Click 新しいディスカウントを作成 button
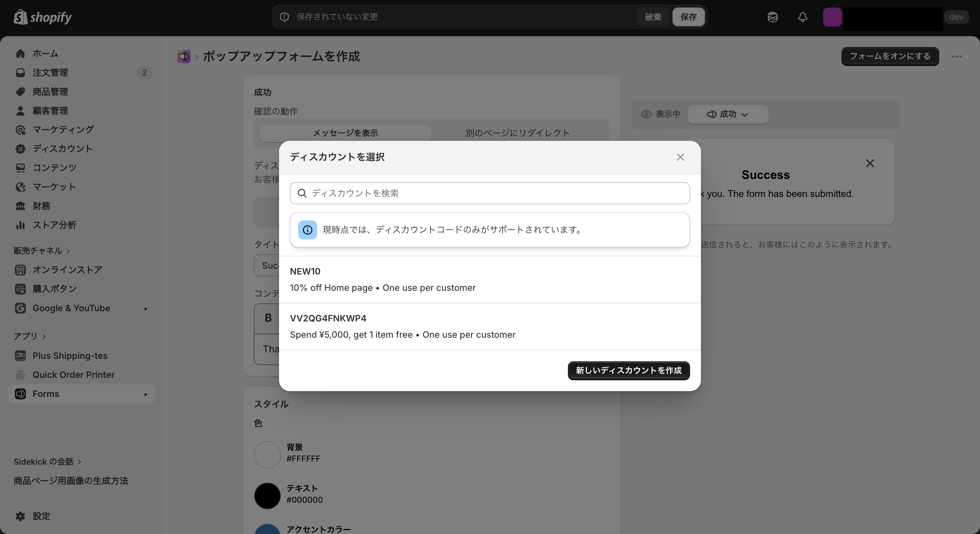The width and height of the screenshot is (980, 534). click(628, 370)
